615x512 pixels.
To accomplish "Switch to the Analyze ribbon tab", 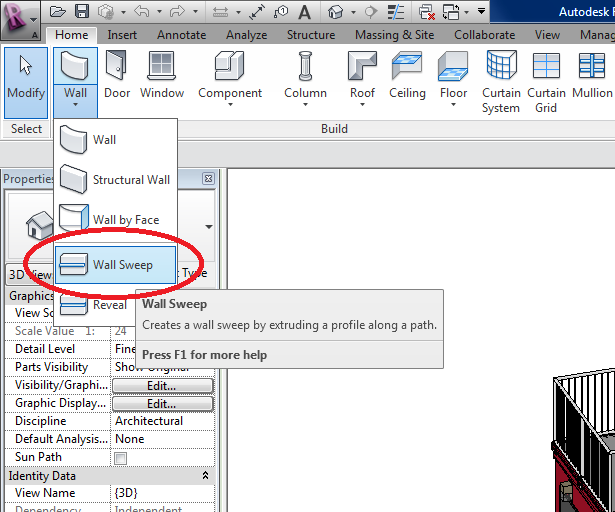I will click(246, 35).
